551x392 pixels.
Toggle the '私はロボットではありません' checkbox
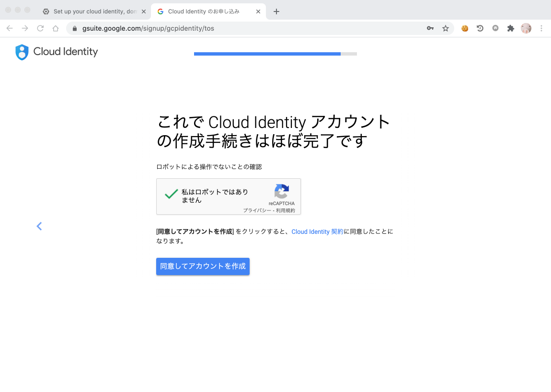(x=171, y=194)
